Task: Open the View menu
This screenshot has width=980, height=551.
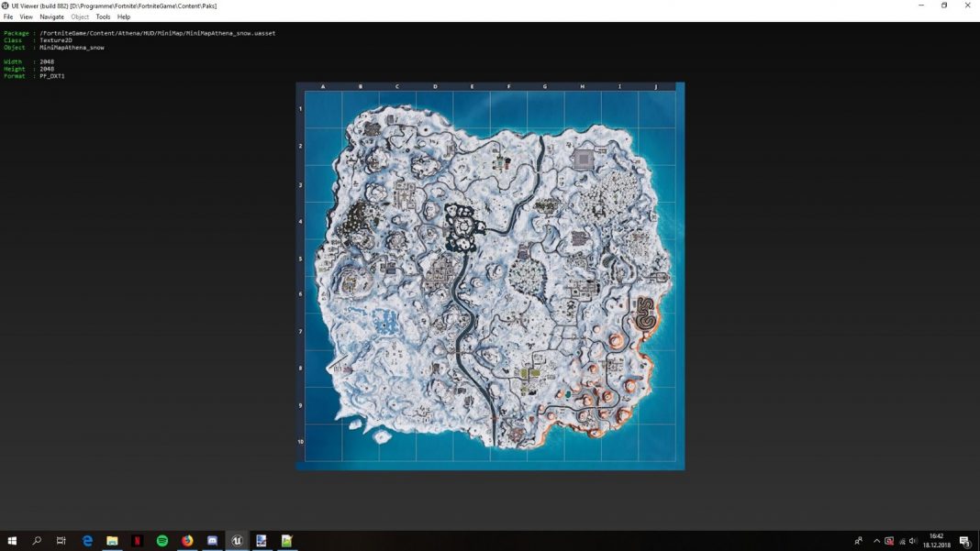Action: [x=26, y=17]
